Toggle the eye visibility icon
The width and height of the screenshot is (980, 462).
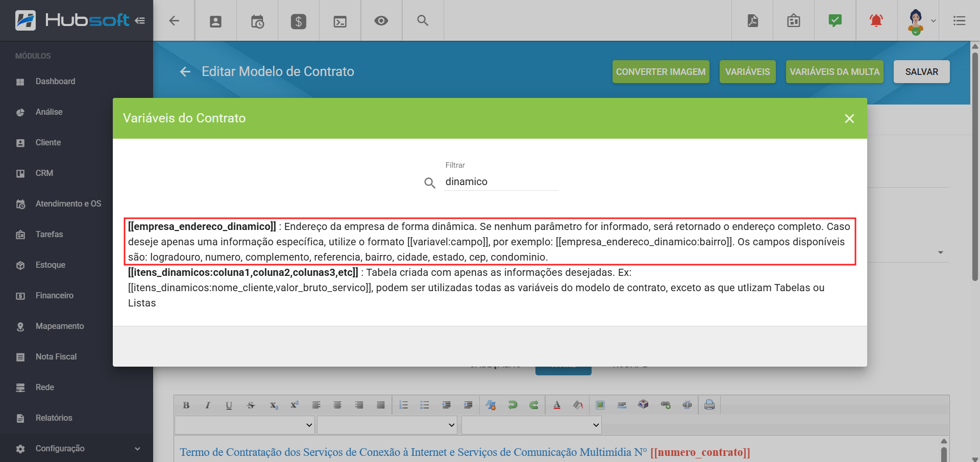(x=381, y=21)
